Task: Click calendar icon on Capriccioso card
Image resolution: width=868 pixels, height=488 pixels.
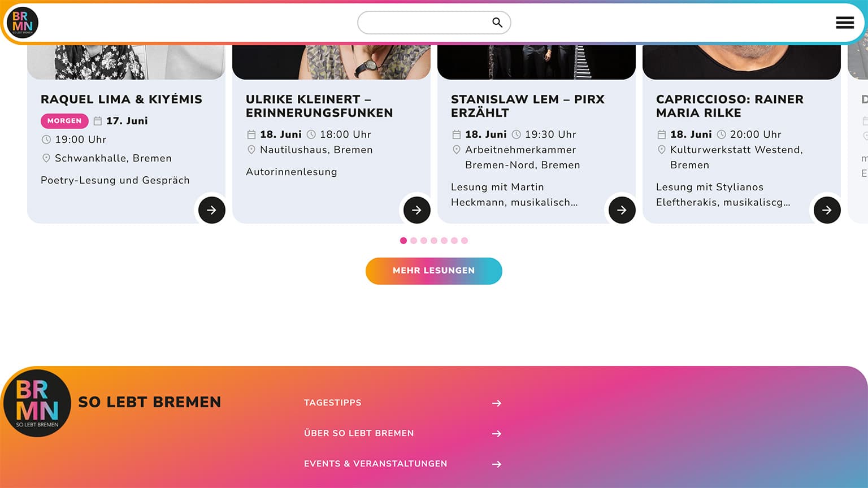Action: (662, 134)
